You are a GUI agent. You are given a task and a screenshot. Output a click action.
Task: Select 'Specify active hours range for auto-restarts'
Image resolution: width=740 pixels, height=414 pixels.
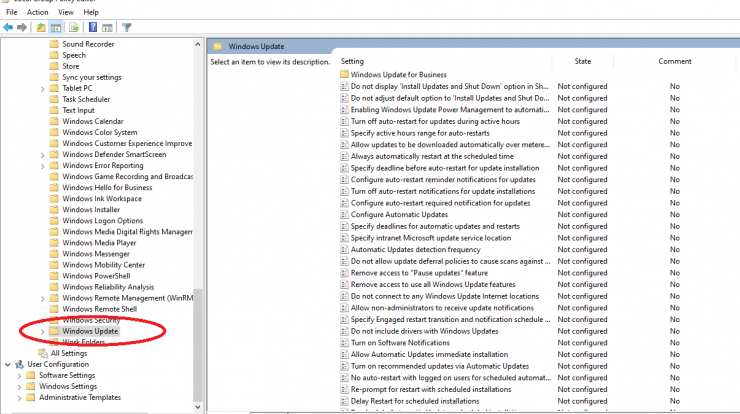tap(420, 133)
